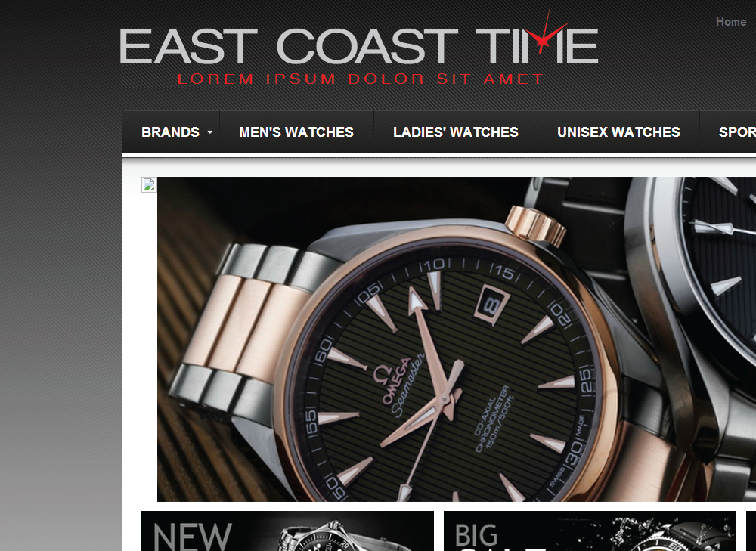Select the Ladies' Watches menu item

pos(456,132)
